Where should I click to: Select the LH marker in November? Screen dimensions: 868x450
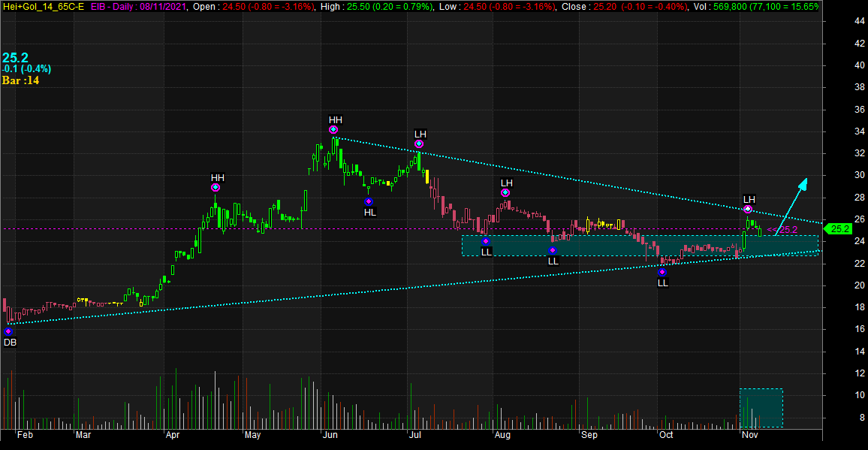(x=748, y=209)
